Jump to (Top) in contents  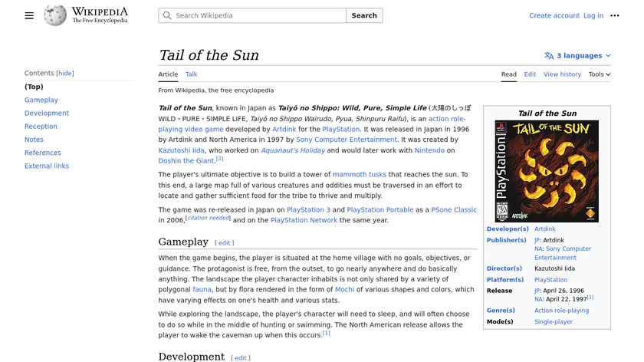pos(34,87)
